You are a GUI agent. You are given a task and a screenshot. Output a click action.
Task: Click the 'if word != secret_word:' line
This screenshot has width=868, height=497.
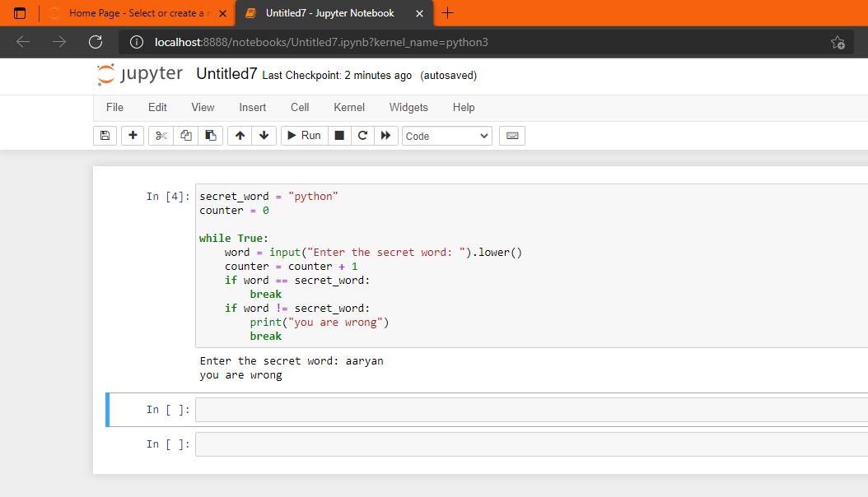[297, 309]
